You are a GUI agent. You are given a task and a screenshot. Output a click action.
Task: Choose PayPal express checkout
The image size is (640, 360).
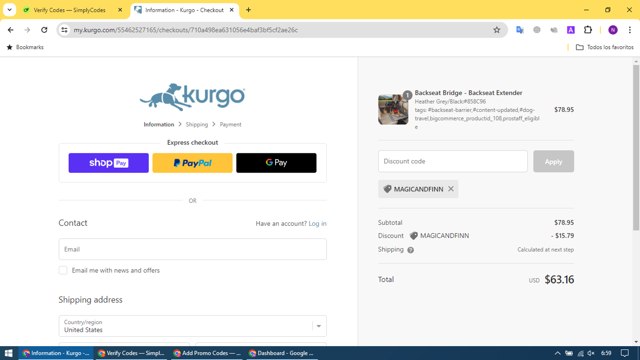[x=192, y=163]
